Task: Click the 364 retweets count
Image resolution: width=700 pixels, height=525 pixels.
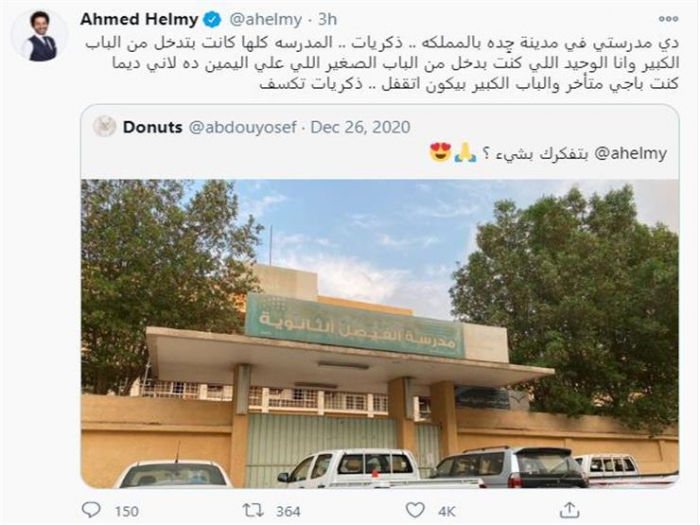Action: (x=288, y=511)
